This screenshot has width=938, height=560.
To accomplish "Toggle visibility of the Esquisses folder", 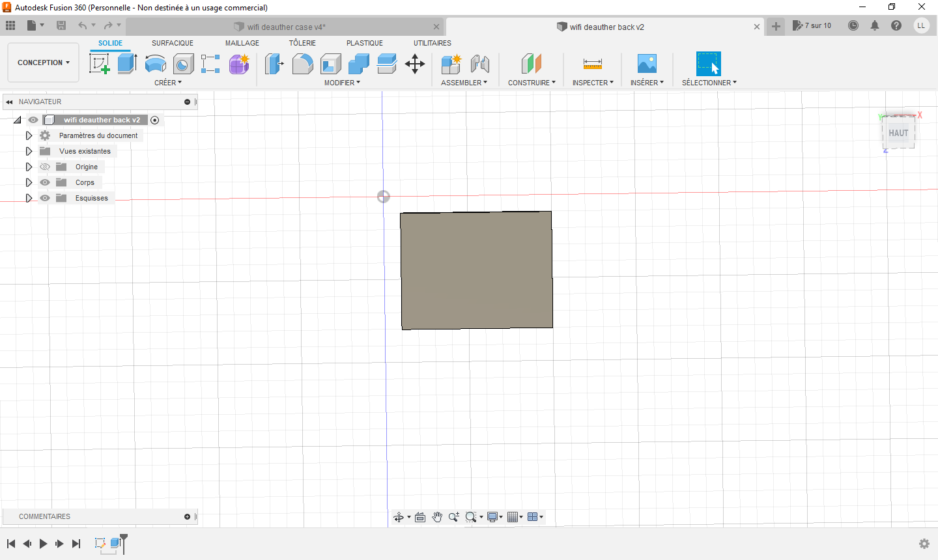I will click(44, 198).
